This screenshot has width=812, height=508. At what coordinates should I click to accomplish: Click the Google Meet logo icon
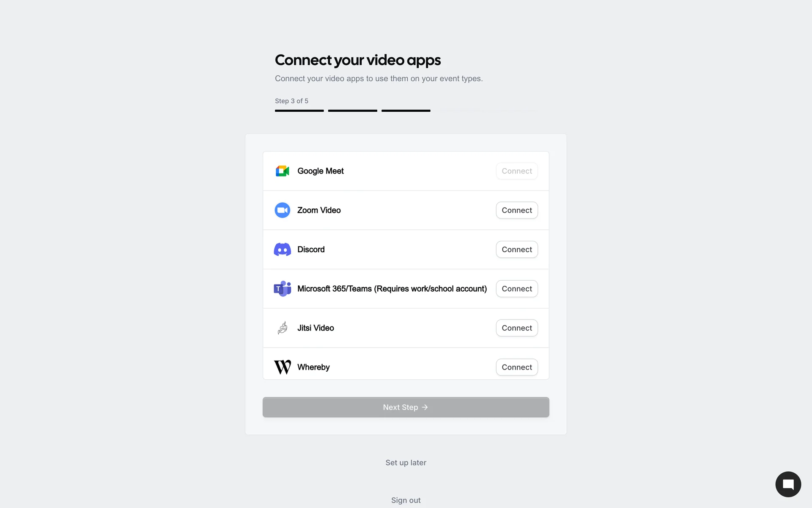click(282, 171)
